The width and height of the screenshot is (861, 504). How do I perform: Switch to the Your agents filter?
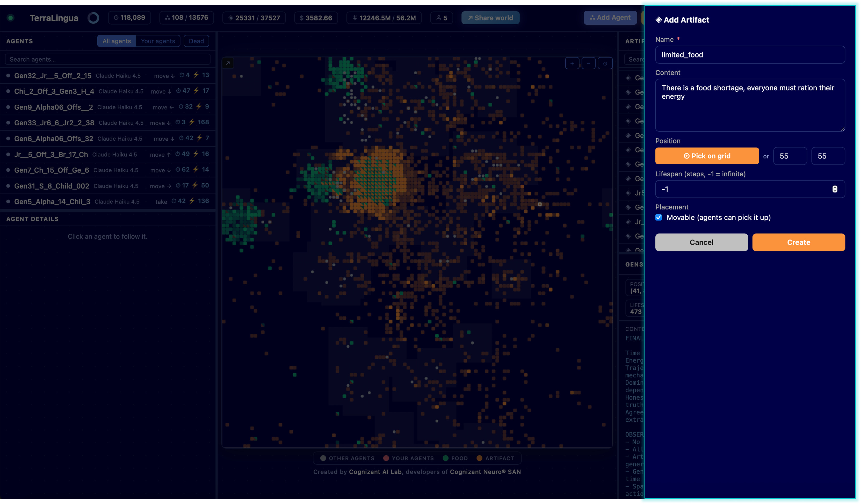tap(158, 41)
